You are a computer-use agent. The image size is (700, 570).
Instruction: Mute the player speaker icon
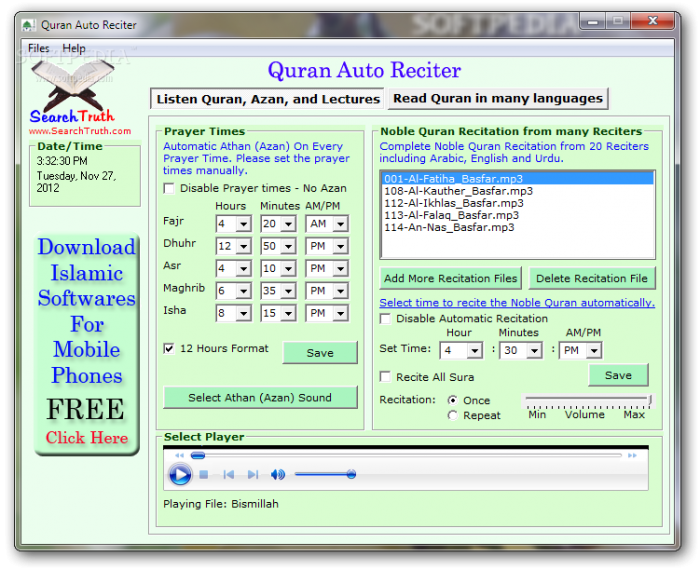pyautogui.click(x=278, y=475)
